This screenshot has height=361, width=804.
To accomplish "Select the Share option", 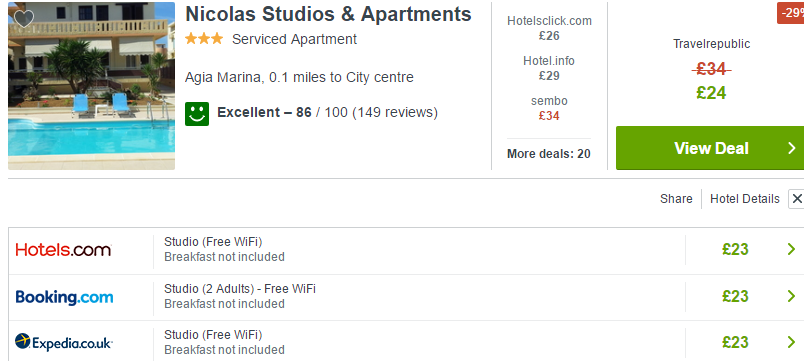I will point(676,199).
